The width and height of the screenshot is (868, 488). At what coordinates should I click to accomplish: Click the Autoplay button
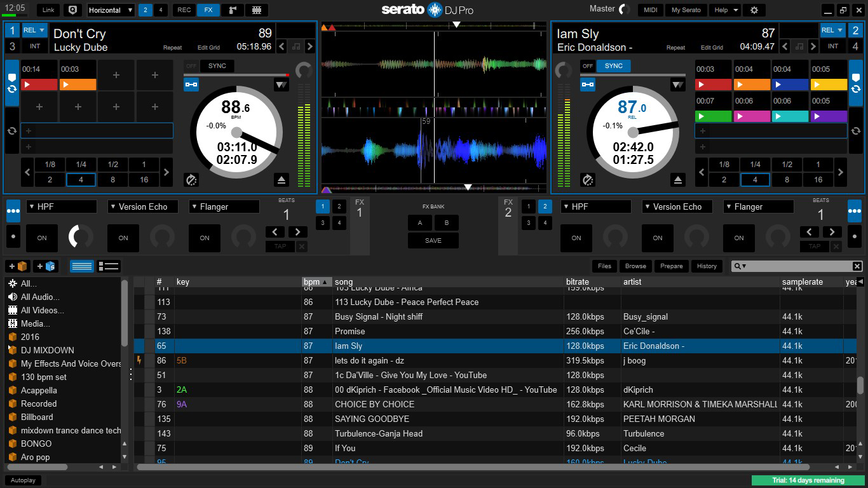24,480
